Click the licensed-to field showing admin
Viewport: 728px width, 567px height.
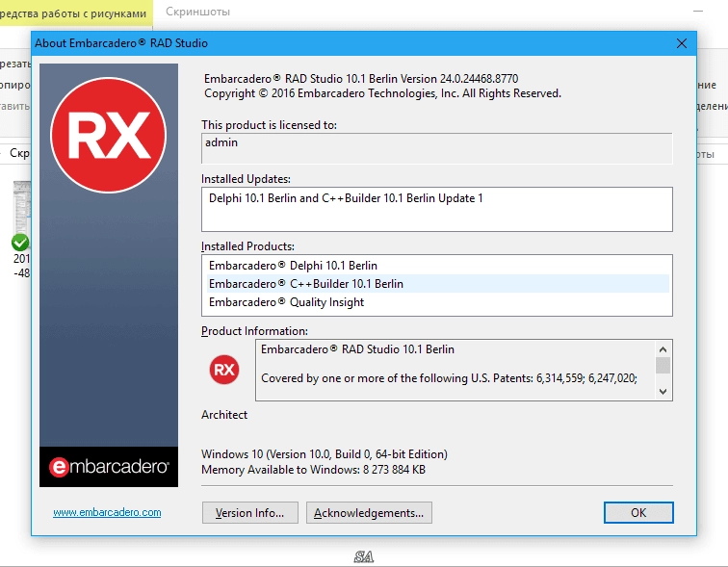(x=436, y=148)
